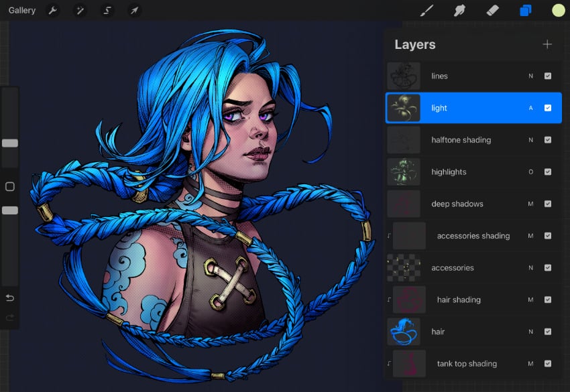570x392 pixels.
Task: Open blend mode N of accessories layer
Action: (x=530, y=268)
